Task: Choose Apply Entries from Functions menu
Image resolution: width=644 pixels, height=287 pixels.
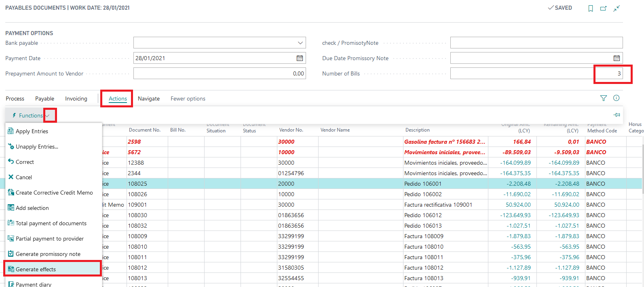Action: tap(53, 131)
